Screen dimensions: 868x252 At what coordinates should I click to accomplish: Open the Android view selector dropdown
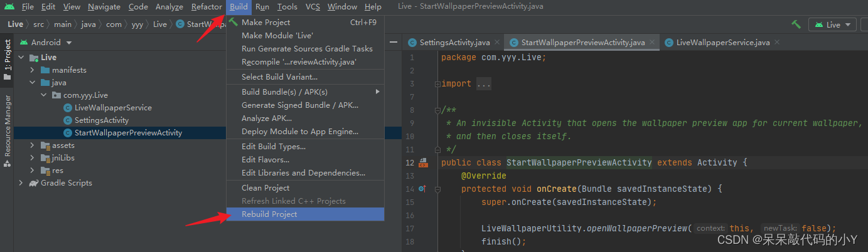tap(46, 43)
